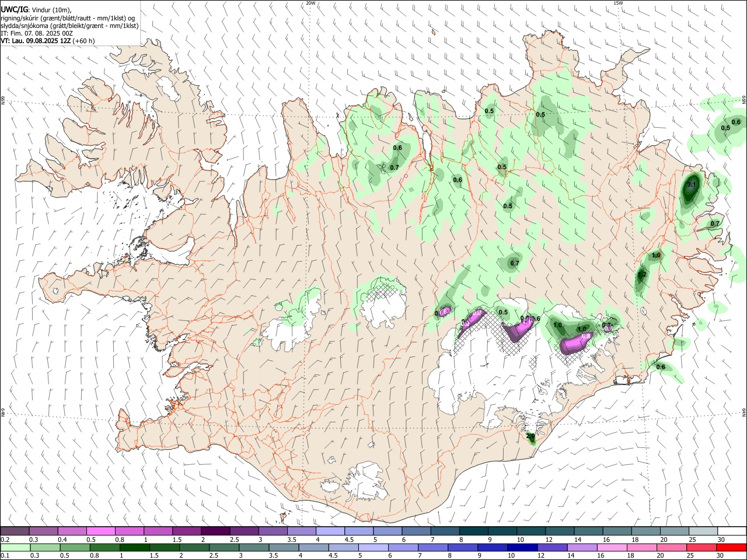Click the dark green swatch labeled 1 in the rain scale
This screenshot has width=747, height=560.
(x=135, y=547)
